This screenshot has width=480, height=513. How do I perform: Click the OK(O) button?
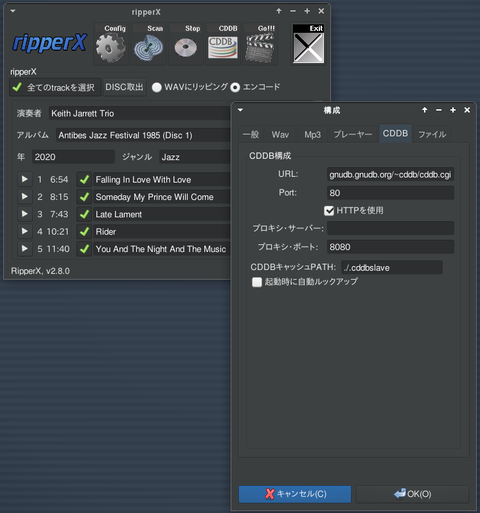(x=413, y=494)
